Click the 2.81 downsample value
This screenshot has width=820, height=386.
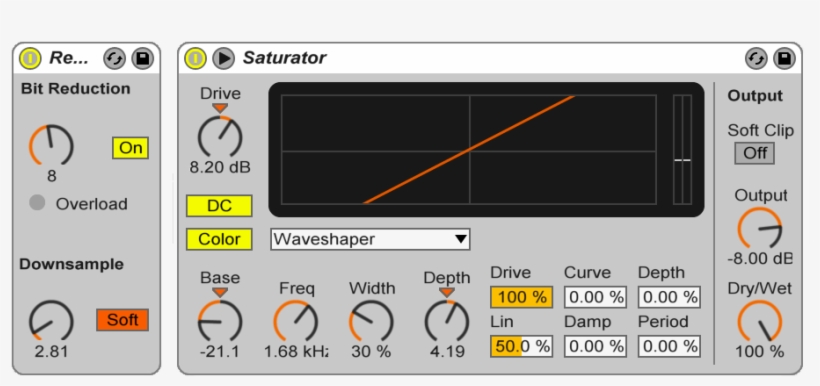(51, 351)
